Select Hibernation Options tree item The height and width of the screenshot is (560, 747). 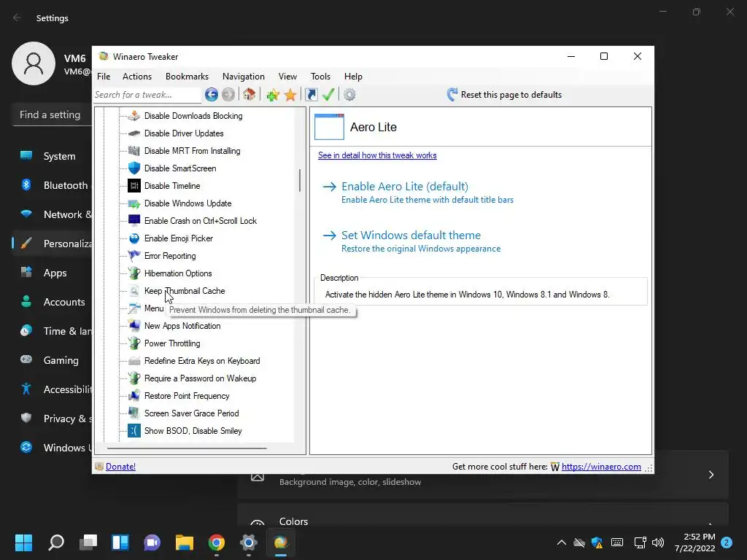pos(178,273)
